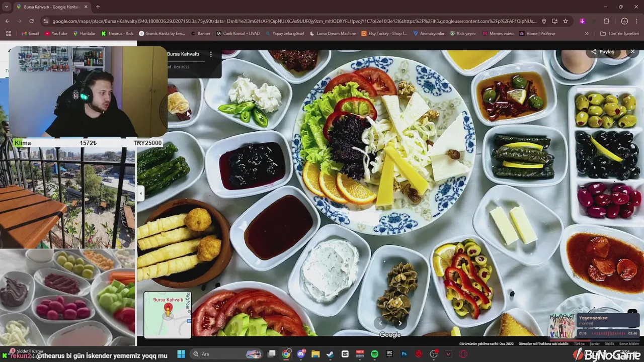
Task: Click the Türkiye footer link
Action: (x=579, y=344)
